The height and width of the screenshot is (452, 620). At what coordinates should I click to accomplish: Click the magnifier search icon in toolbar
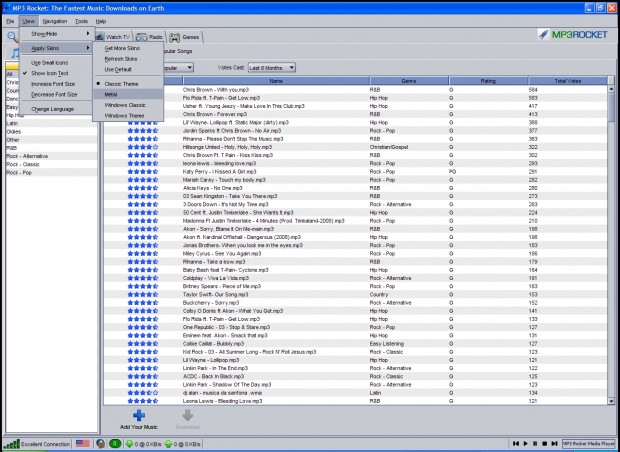[x=13, y=37]
